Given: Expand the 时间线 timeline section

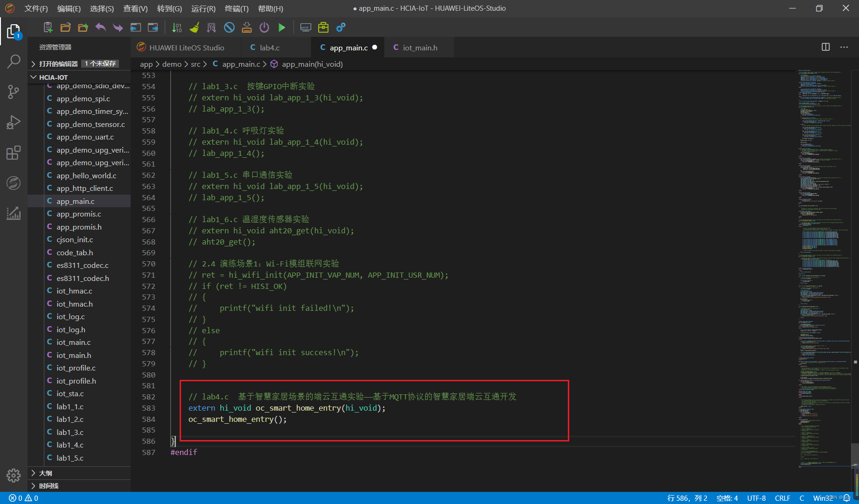Looking at the screenshot, I should tap(49, 486).
